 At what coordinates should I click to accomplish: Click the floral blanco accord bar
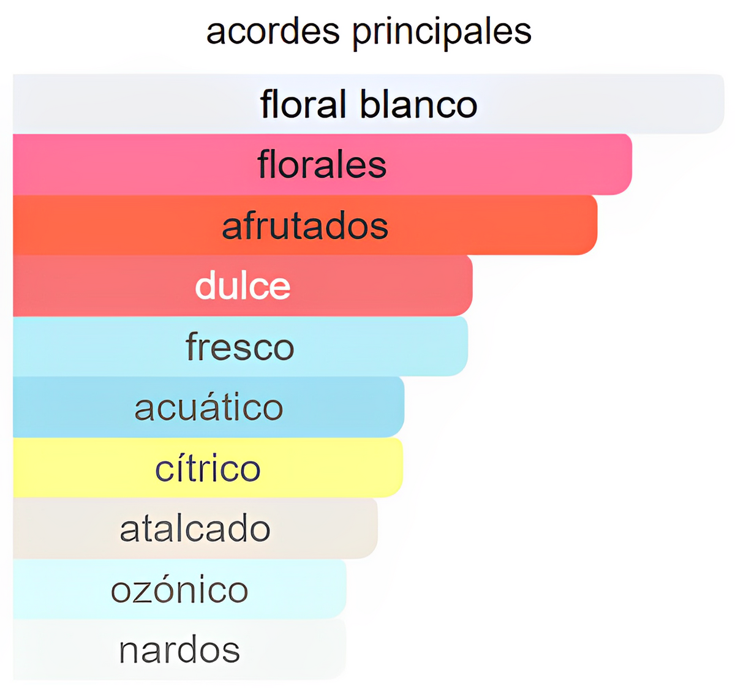368,103
